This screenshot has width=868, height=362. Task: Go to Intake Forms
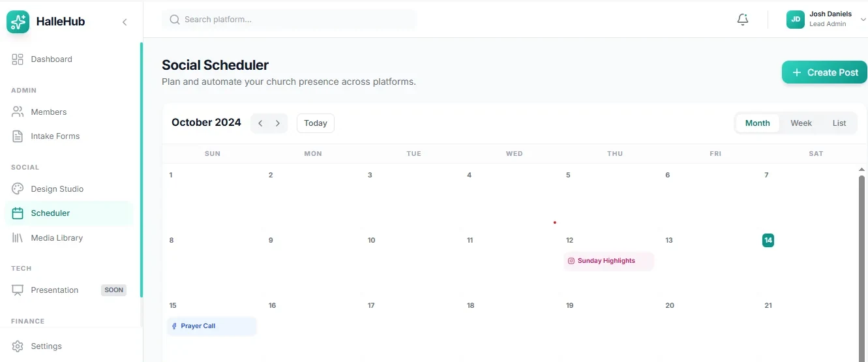click(x=68, y=136)
